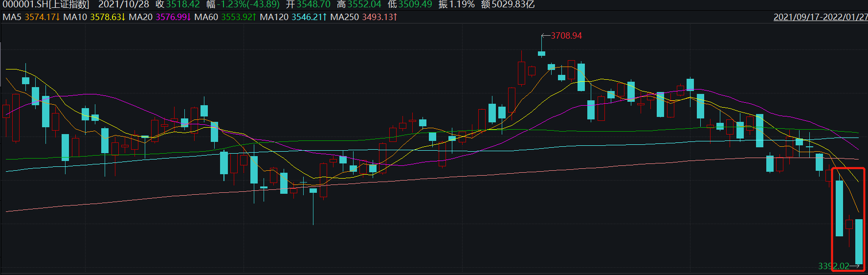Click the closing price value 3518.42
The width and height of the screenshot is (868, 275).
183,4
